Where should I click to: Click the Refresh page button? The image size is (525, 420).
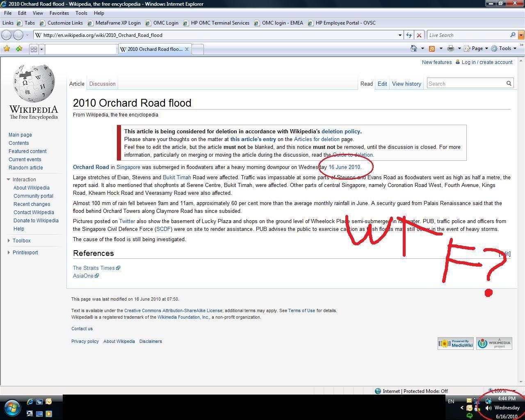[409, 35]
